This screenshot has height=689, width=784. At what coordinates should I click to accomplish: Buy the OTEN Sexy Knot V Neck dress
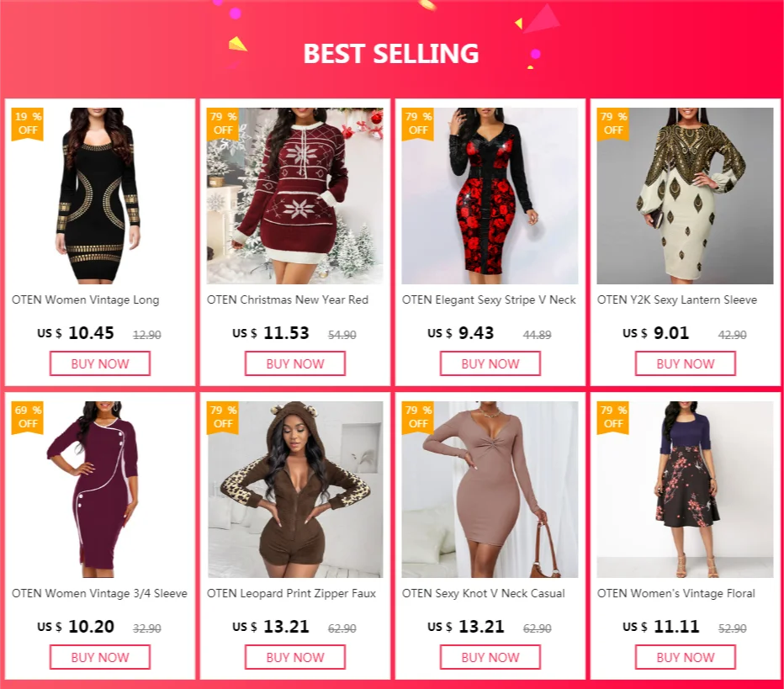[490, 657]
